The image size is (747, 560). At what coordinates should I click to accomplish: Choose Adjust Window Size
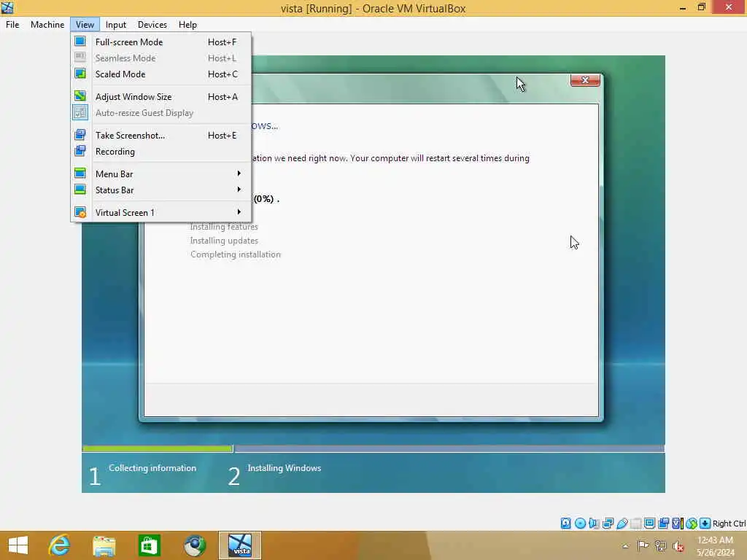pos(161,97)
